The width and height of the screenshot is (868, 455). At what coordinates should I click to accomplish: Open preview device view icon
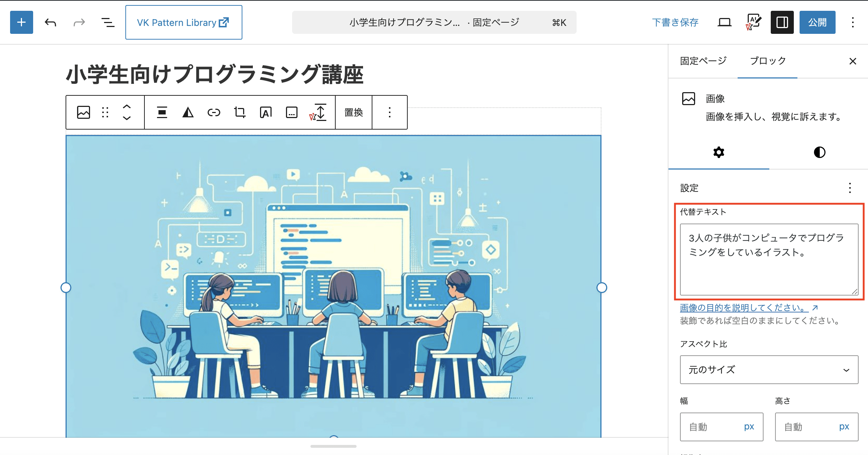pos(724,22)
